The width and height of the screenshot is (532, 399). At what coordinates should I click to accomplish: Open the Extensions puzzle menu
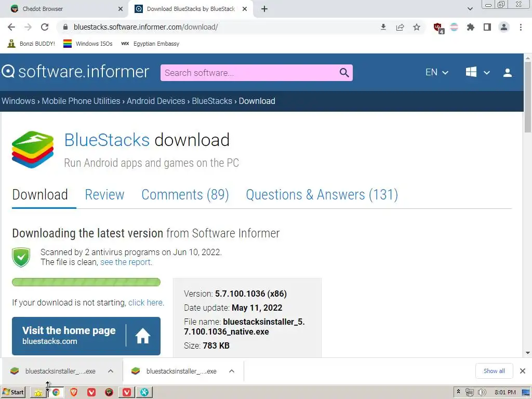[471, 27]
